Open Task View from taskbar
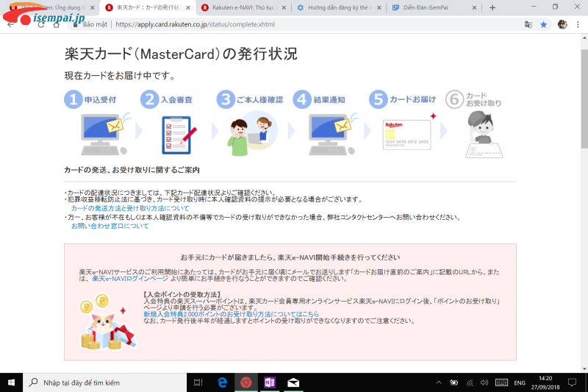Viewport: 588px width, 392px height. pyautogui.click(x=198, y=382)
